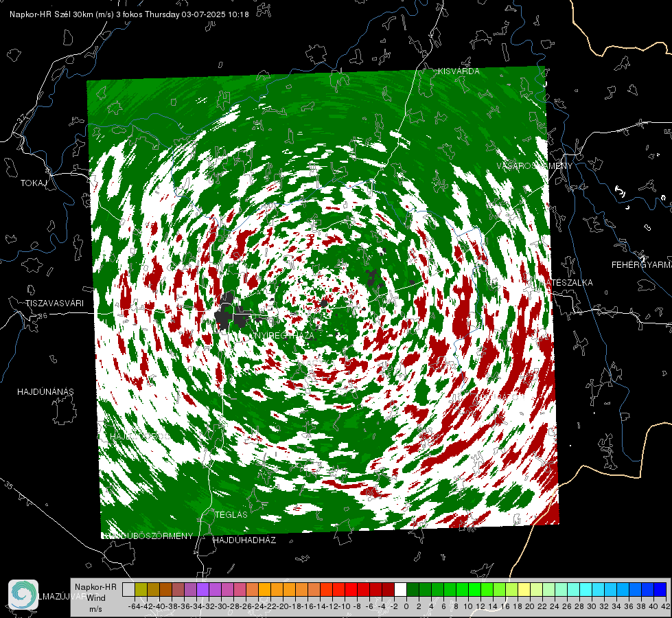Click the 'Napkor-HR Wind m/s' legend title

coord(95,597)
